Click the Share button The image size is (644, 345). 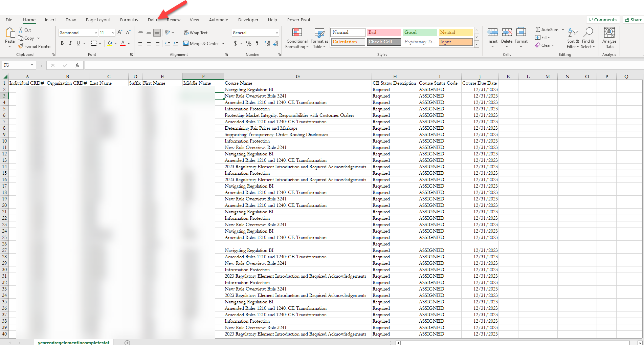(633, 20)
